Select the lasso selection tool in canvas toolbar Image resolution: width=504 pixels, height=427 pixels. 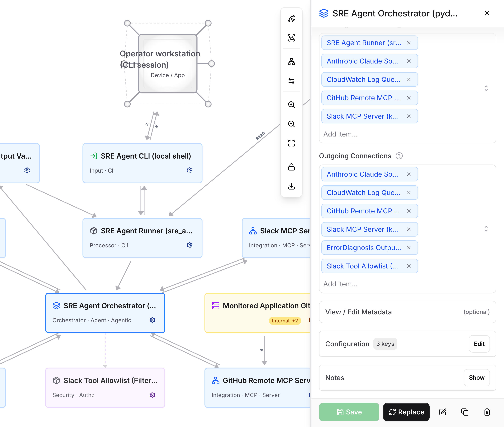click(x=291, y=19)
